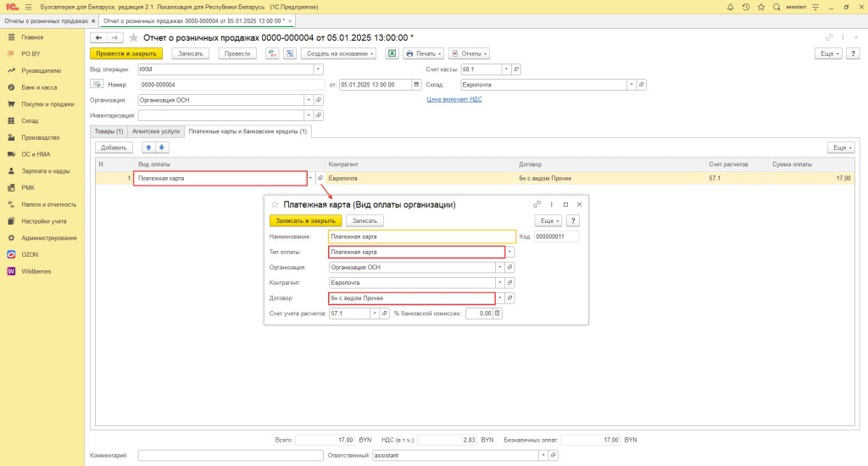Switch to Товары (1) tab
The width and height of the screenshot is (868, 466).
coord(108,131)
